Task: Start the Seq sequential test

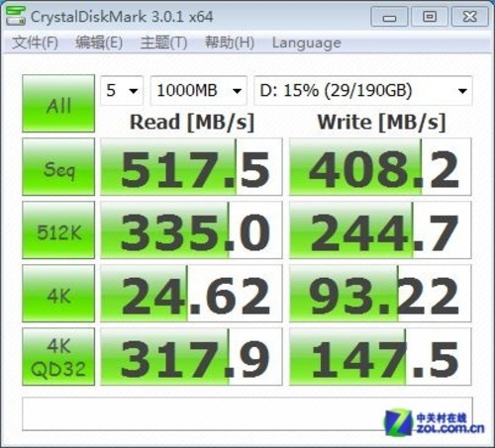Action: click(x=58, y=167)
